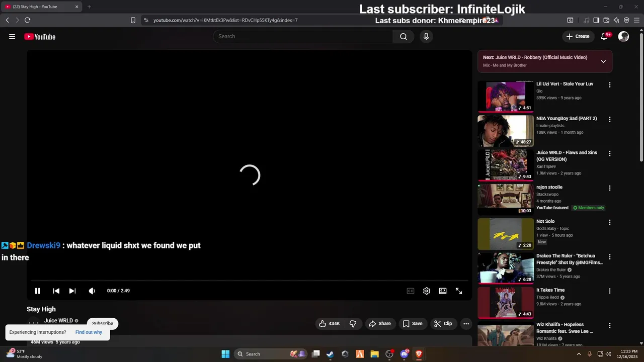The width and height of the screenshot is (644, 362).
Task: Open Task View on the taskbar
Action: pyautogui.click(x=315, y=354)
